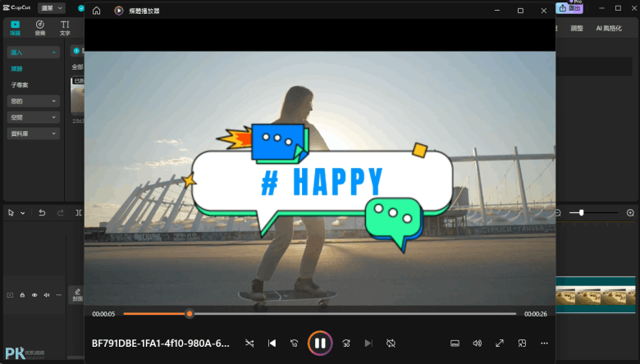Select the imported media thumbnail
This screenshot has width=640, height=364.
tap(78, 95)
